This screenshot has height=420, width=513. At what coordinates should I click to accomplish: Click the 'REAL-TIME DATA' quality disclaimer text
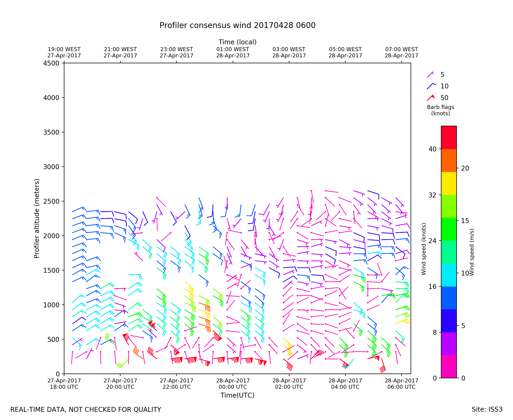click(x=86, y=409)
